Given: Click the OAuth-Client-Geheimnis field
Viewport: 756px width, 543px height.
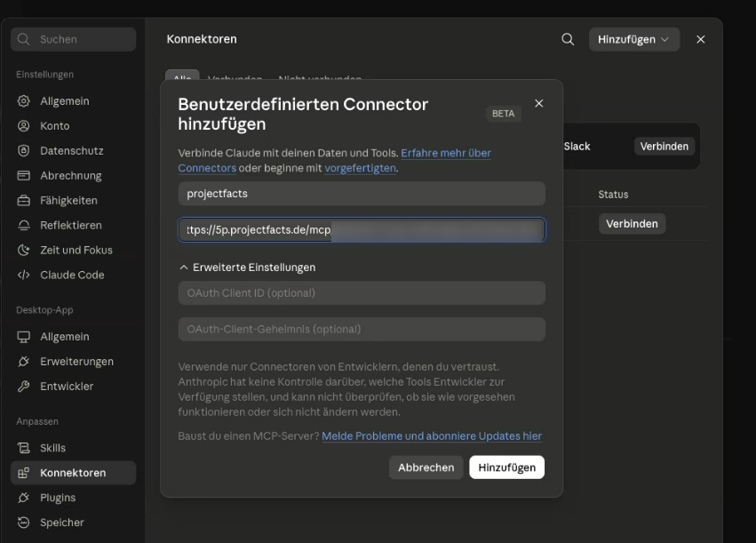Looking at the screenshot, I should (362, 330).
